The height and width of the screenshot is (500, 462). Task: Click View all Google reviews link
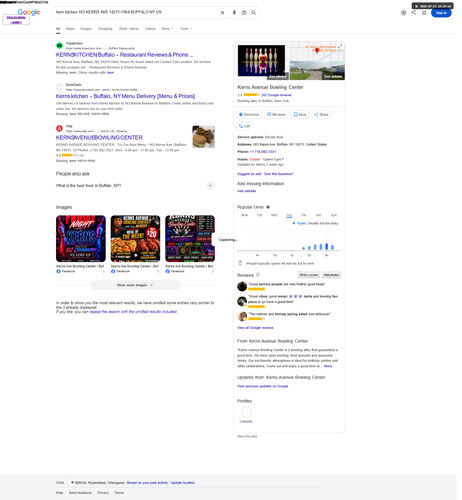click(255, 328)
